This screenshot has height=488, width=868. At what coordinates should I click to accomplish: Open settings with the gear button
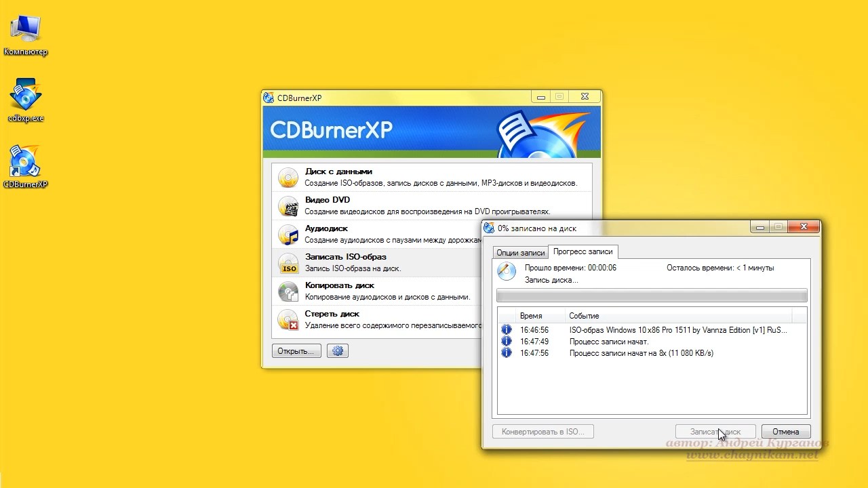click(x=338, y=351)
